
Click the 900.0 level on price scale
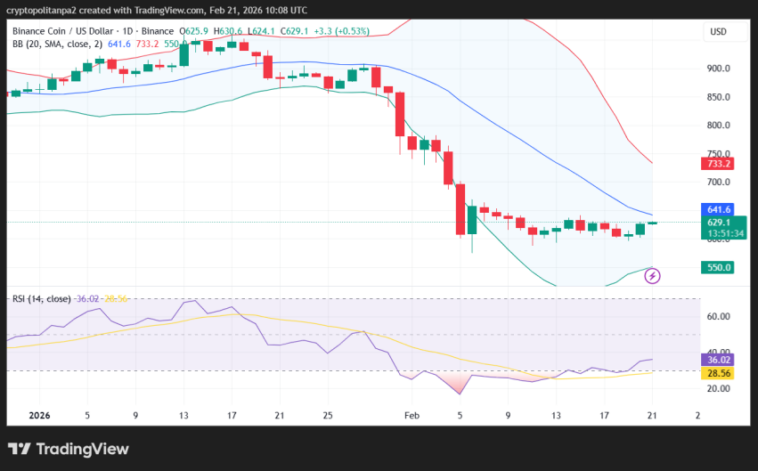[x=719, y=69]
